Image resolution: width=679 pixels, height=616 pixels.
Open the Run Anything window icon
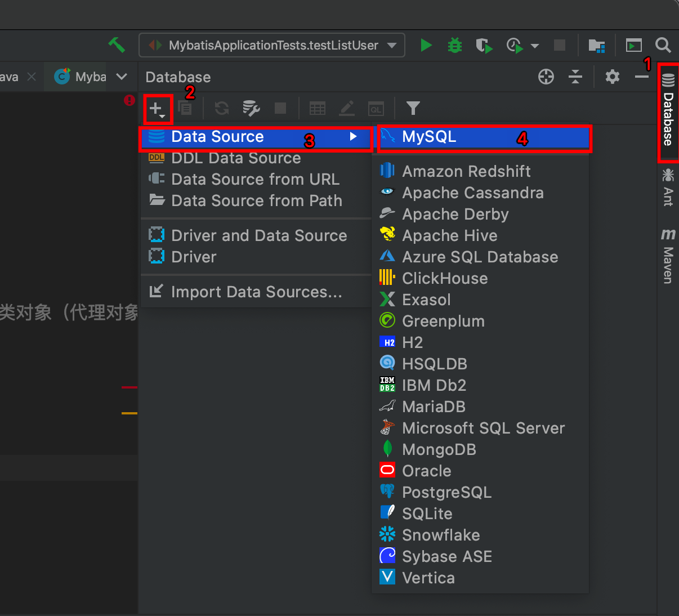point(634,45)
